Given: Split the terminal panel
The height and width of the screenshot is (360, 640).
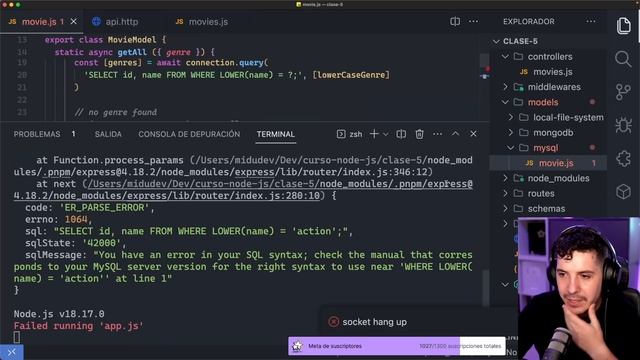Looking at the screenshot, I should pos(401,134).
